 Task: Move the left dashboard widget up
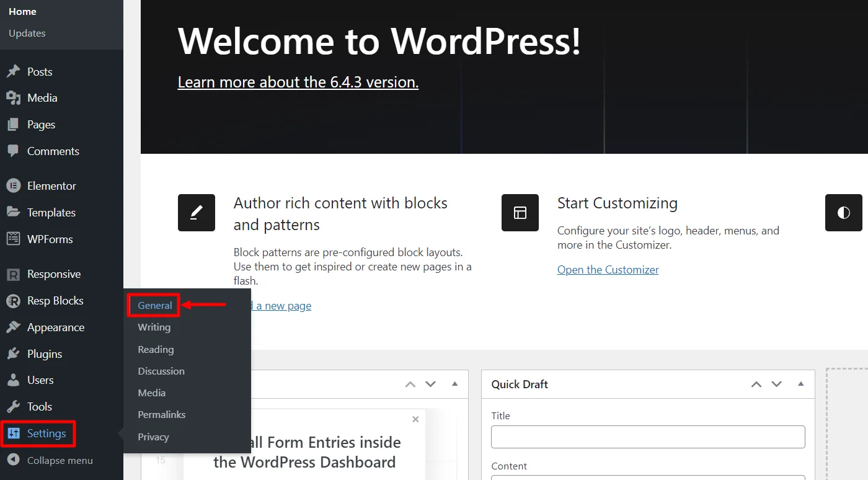pyautogui.click(x=410, y=384)
